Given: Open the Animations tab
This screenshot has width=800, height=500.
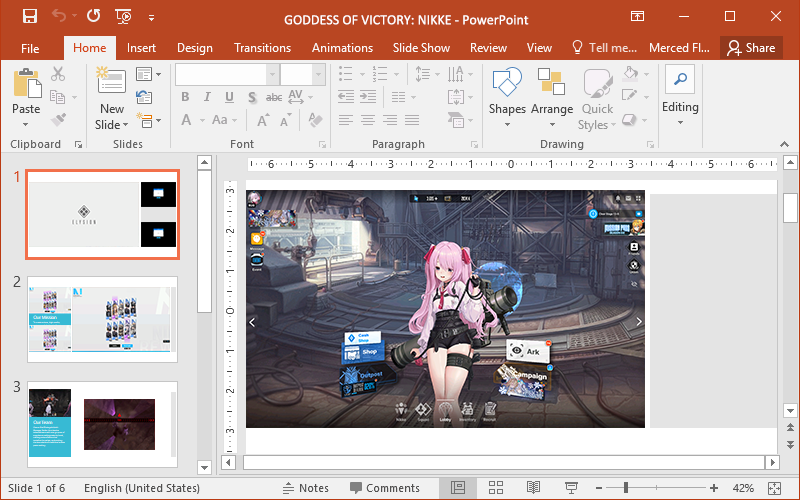Looking at the screenshot, I should click(342, 48).
